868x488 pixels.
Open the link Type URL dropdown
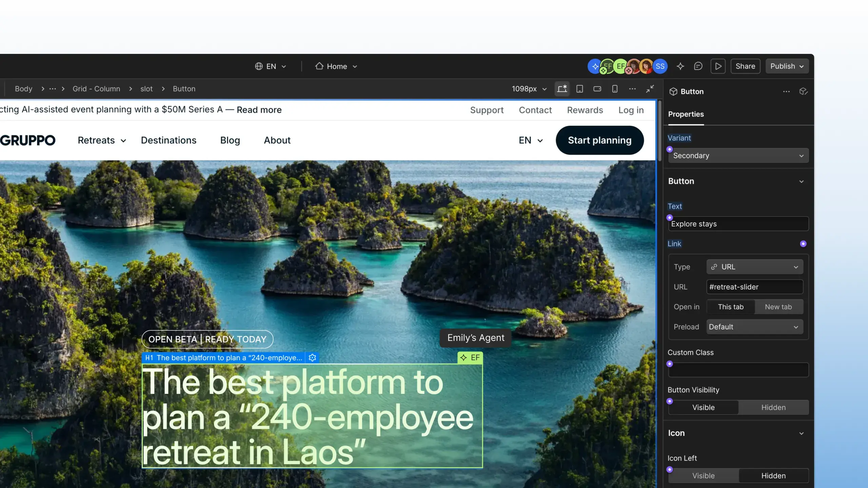coord(755,267)
